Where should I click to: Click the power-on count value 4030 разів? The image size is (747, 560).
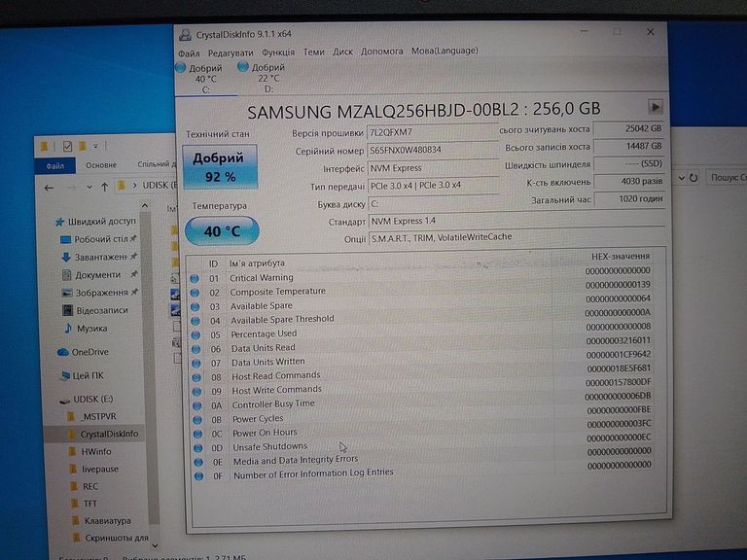pyautogui.click(x=629, y=182)
